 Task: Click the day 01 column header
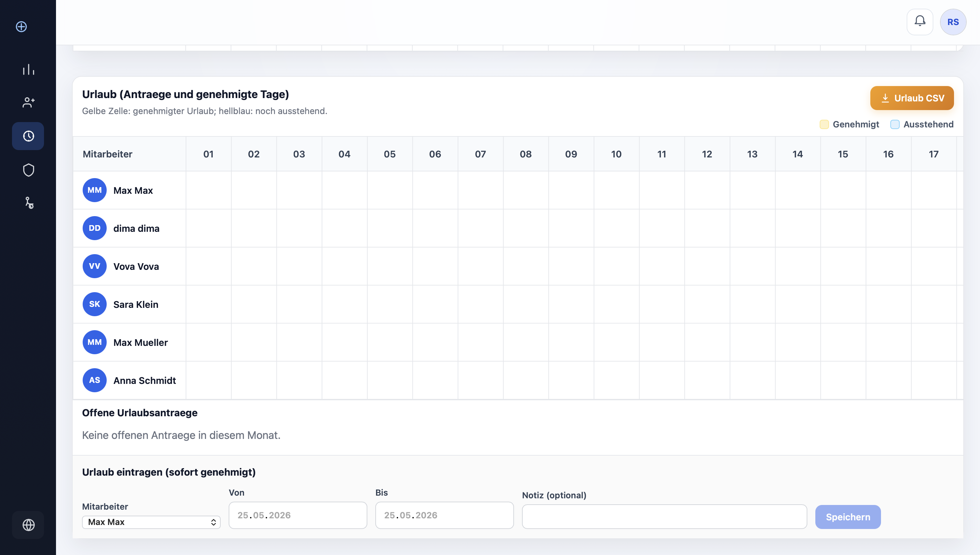(208, 154)
